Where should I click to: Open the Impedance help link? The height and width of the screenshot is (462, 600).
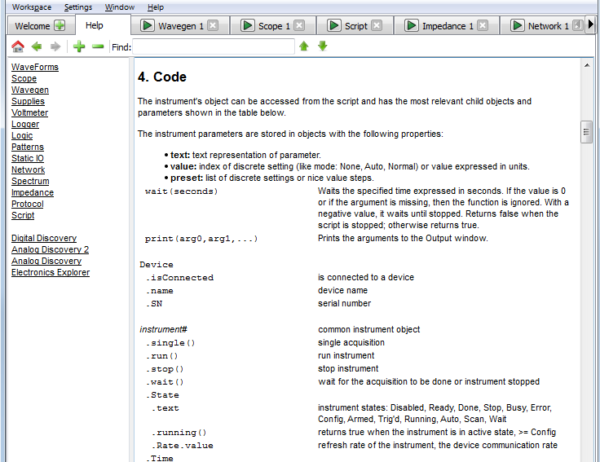point(33,193)
